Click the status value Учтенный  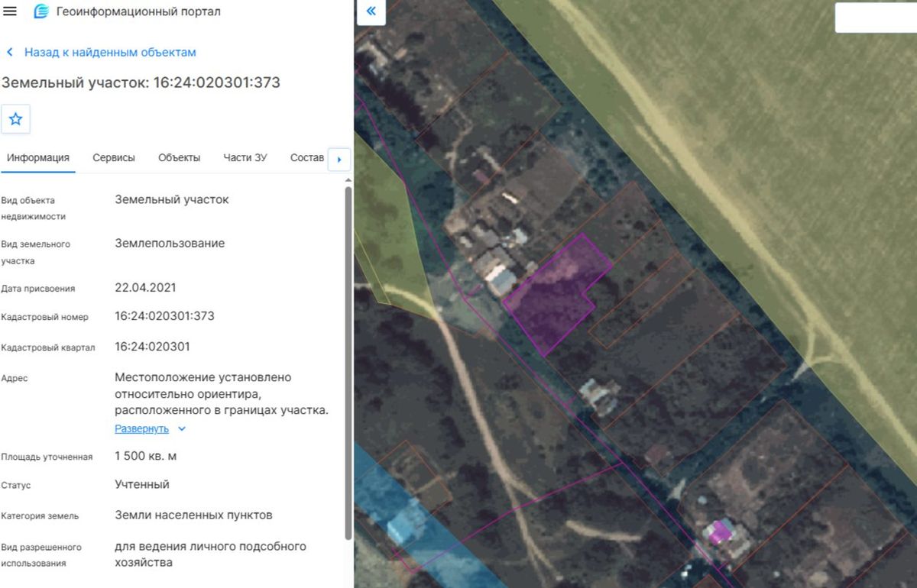tap(142, 484)
